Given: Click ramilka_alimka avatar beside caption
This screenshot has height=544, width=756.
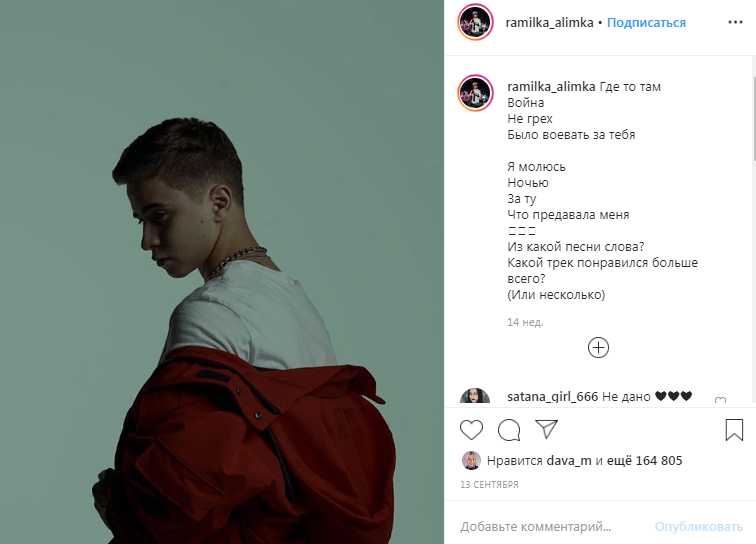Looking at the screenshot, I should (475, 93).
